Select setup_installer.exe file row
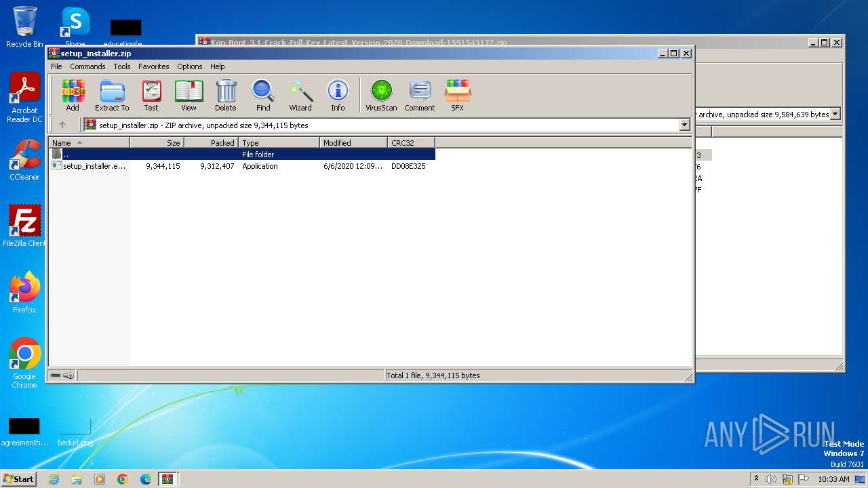 tap(242, 166)
